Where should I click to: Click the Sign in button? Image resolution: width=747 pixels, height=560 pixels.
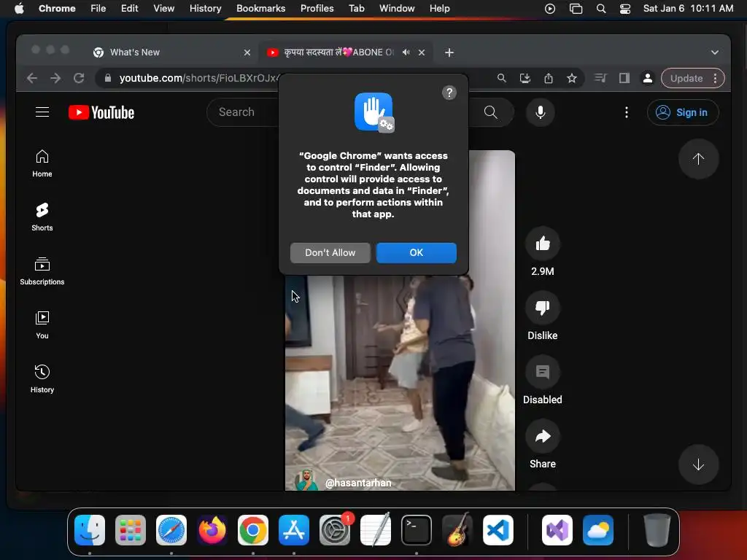pos(683,112)
